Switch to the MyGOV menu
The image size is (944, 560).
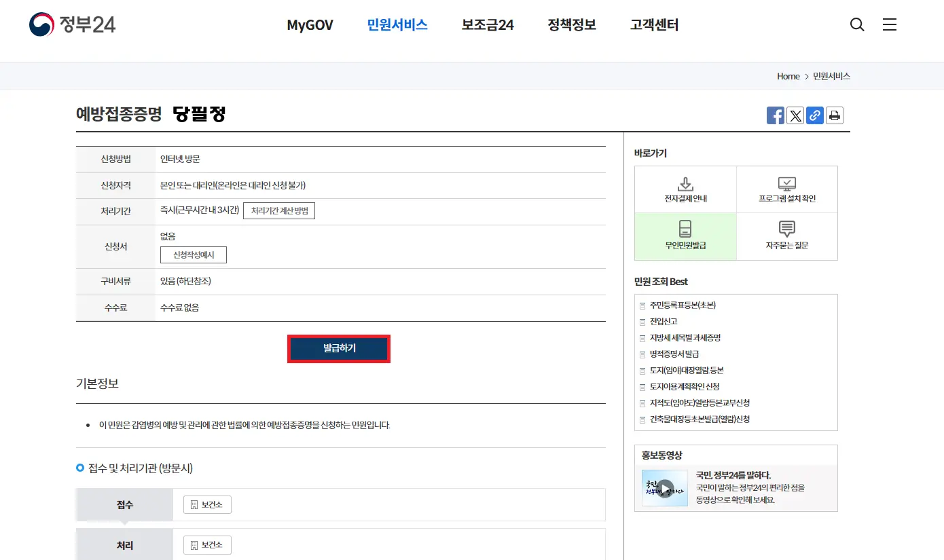coord(310,24)
